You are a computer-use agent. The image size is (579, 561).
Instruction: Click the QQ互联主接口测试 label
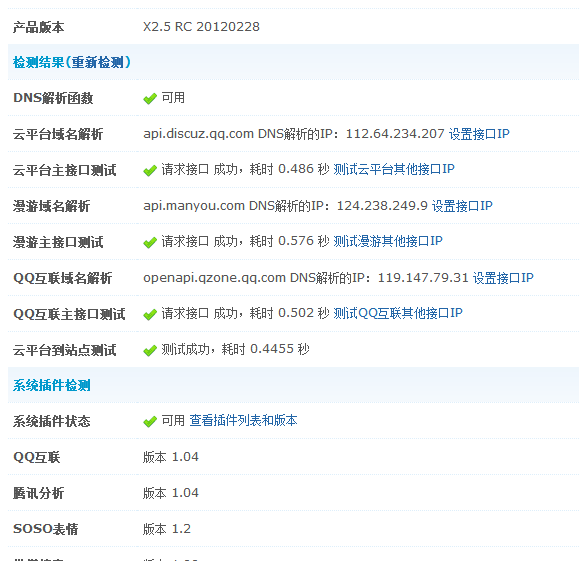[69, 314]
